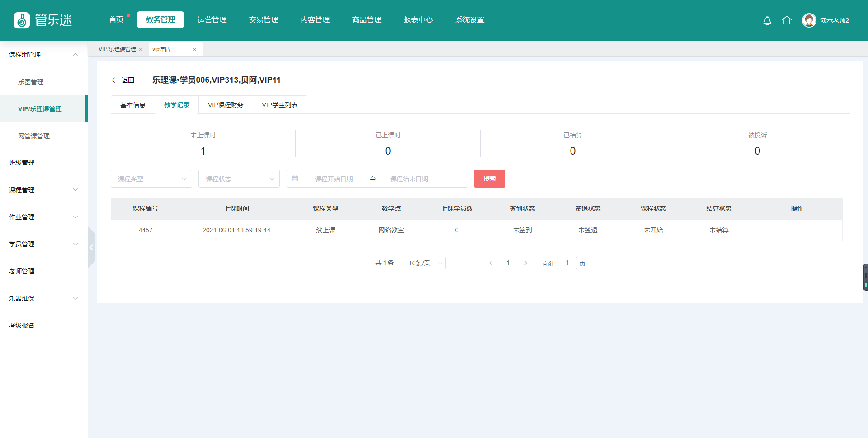Select 乐团管理 in the sidebar
The height and width of the screenshot is (438, 868).
coord(31,82)
